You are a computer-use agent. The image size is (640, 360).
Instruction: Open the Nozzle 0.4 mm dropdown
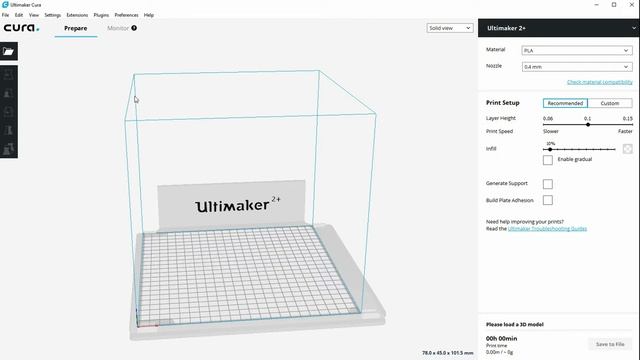[577, 67]
